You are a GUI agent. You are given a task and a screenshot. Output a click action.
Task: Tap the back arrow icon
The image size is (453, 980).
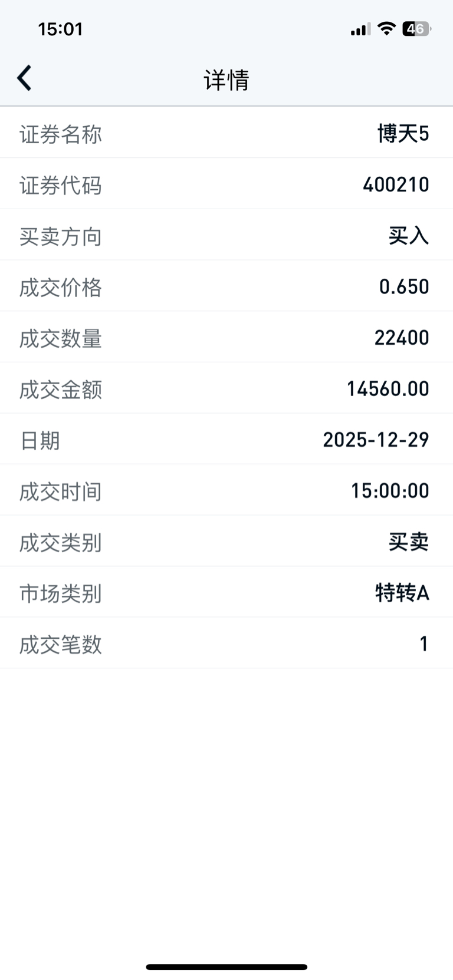tap(24, 78)
